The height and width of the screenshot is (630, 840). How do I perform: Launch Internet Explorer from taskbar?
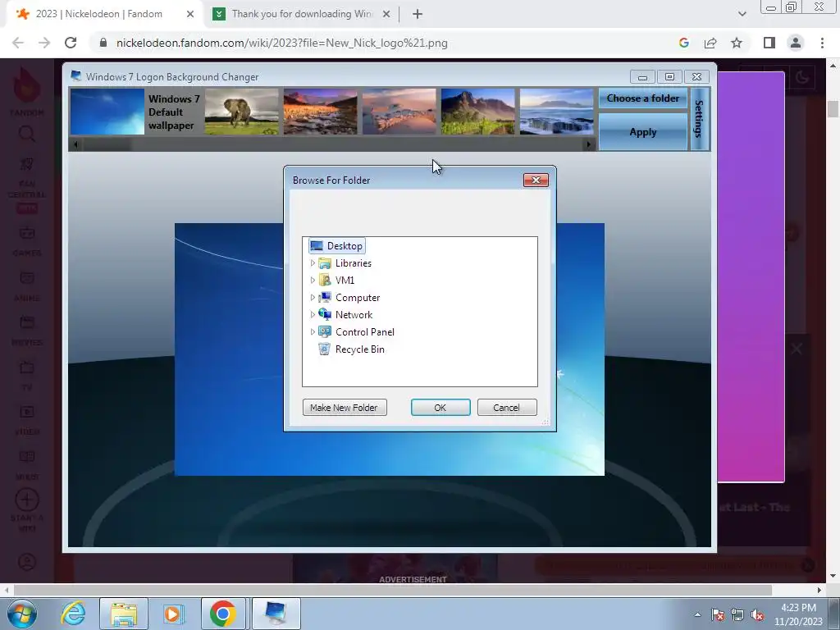click(73, 614)
